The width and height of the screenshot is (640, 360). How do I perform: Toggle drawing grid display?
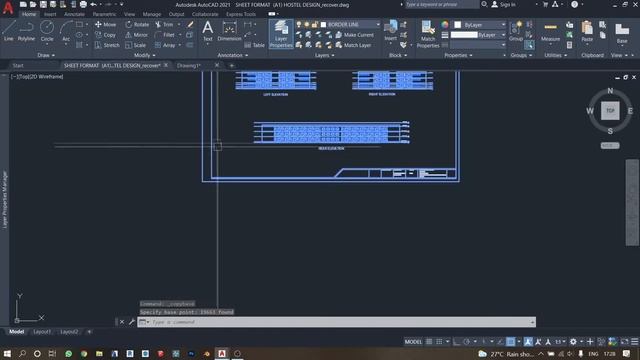[x=429, y=342]
